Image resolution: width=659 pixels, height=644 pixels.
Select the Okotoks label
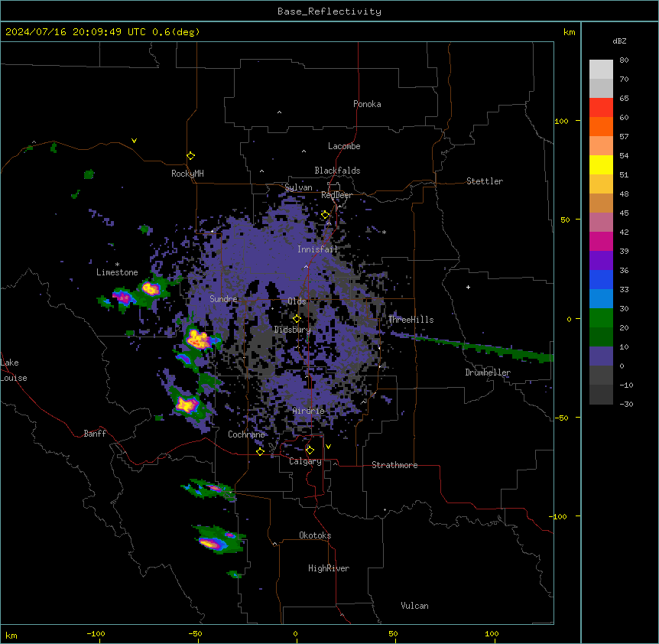point(315,535)
